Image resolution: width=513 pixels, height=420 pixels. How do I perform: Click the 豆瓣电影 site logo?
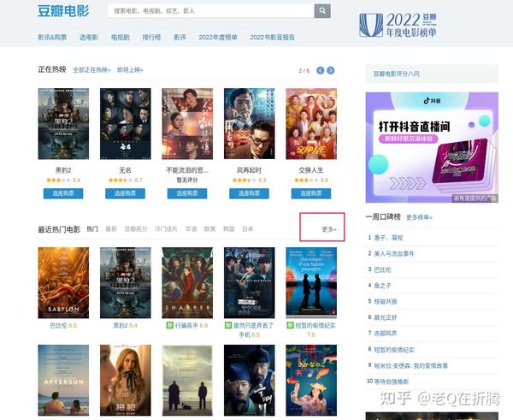tap(63, 11)
